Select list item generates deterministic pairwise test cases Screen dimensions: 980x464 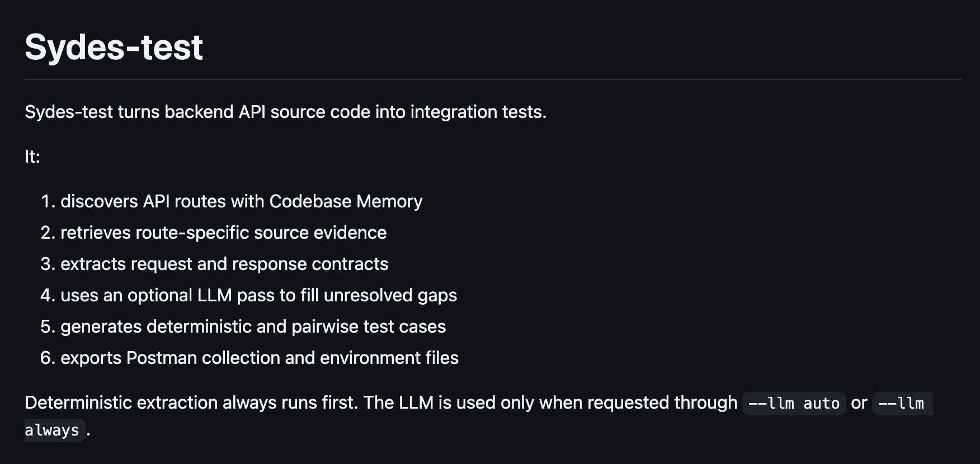pyautogui.click(x=253, y=326)
